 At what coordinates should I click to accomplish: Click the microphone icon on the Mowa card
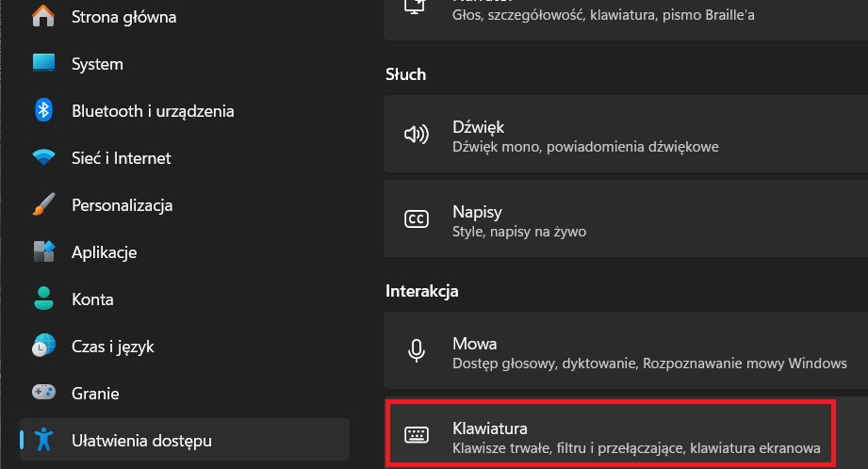click(x=416, y=351)
